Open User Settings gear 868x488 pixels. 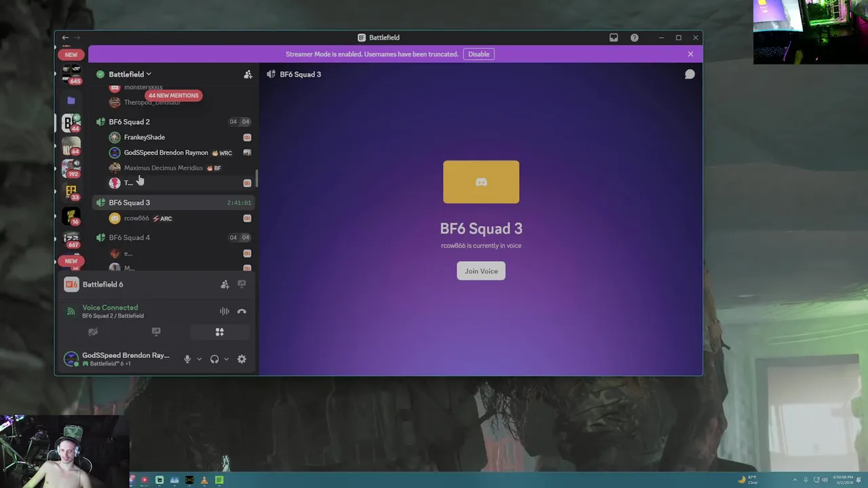tap(241, 359)
